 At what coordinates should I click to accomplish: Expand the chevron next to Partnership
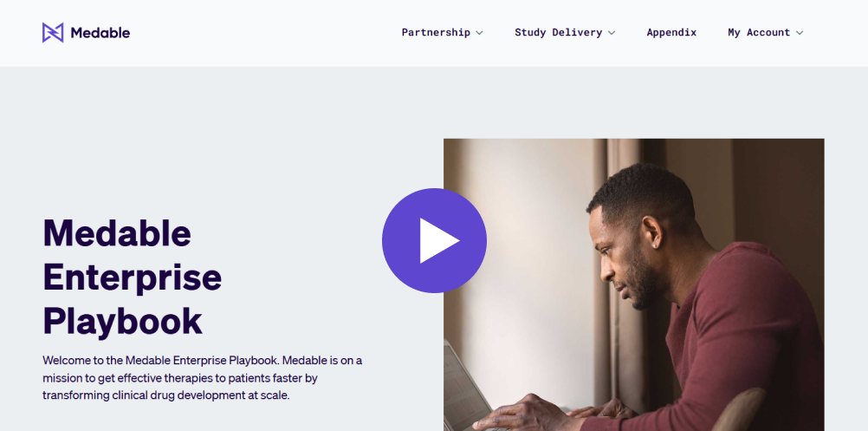pyautogui.click(x=479, y=33)
